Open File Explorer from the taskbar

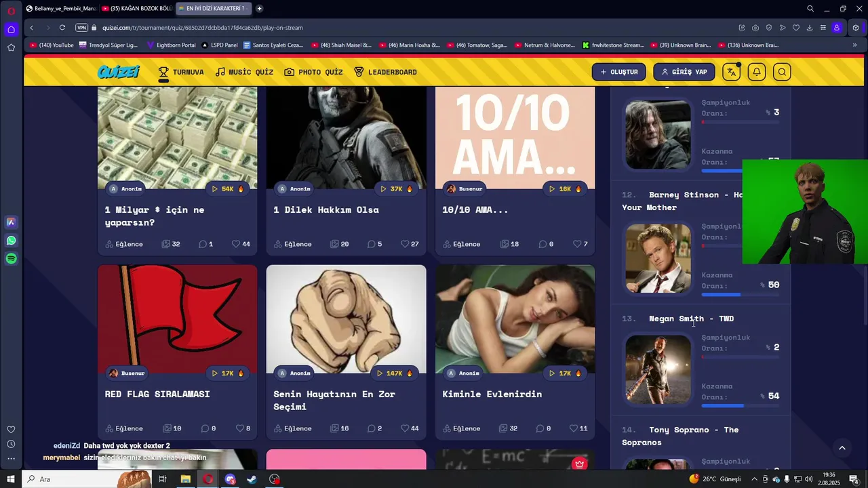click(185, 479)
